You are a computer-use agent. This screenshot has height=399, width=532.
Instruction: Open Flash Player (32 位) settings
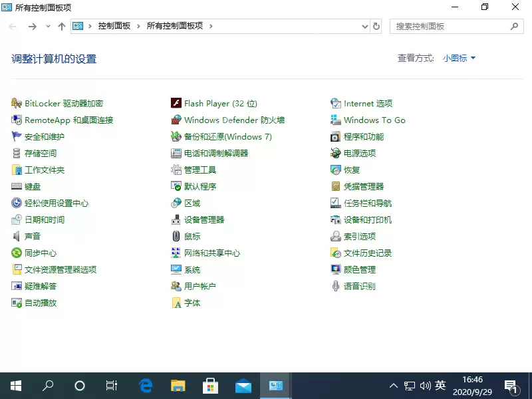click(x=223, y=103)
